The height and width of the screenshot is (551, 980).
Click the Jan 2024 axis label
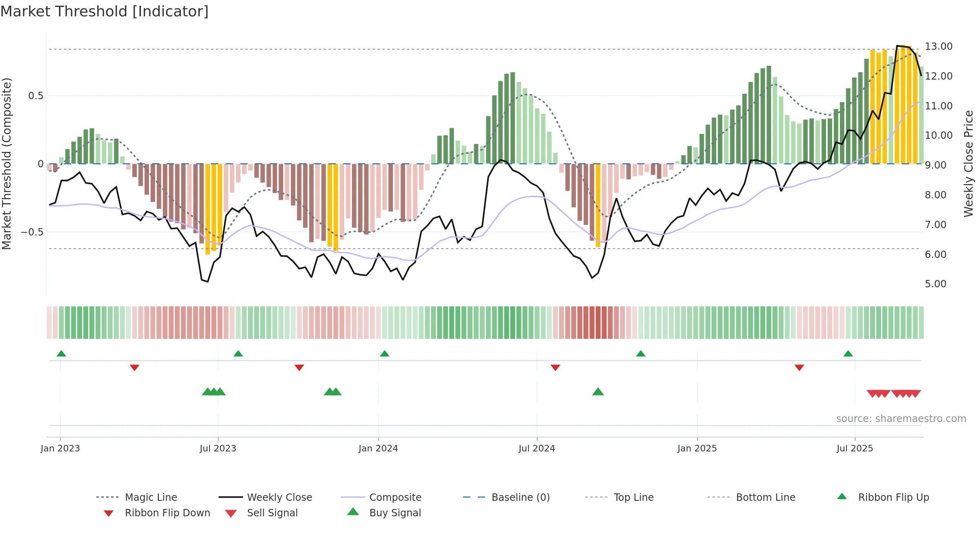(378, 448)
